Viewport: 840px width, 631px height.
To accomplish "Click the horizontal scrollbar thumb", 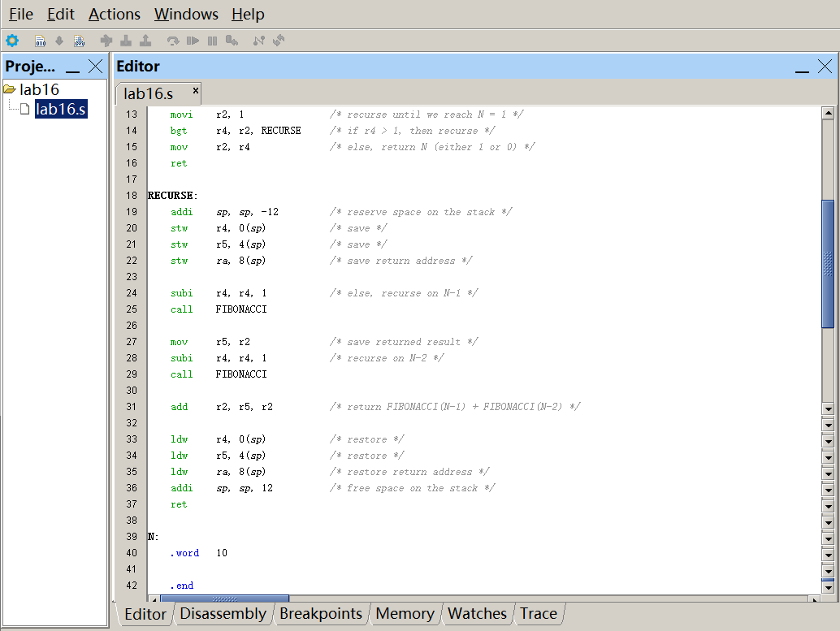I will 224,599.
